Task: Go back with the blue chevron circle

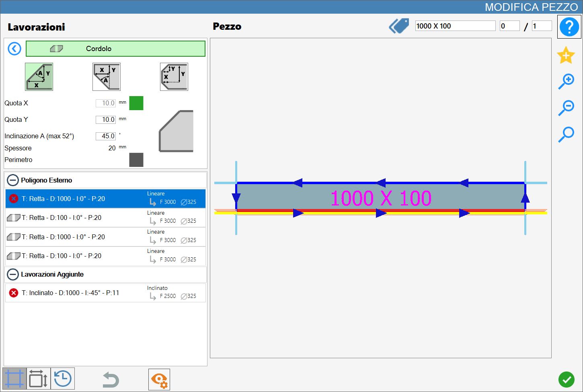Action: [x=14, y=49]
